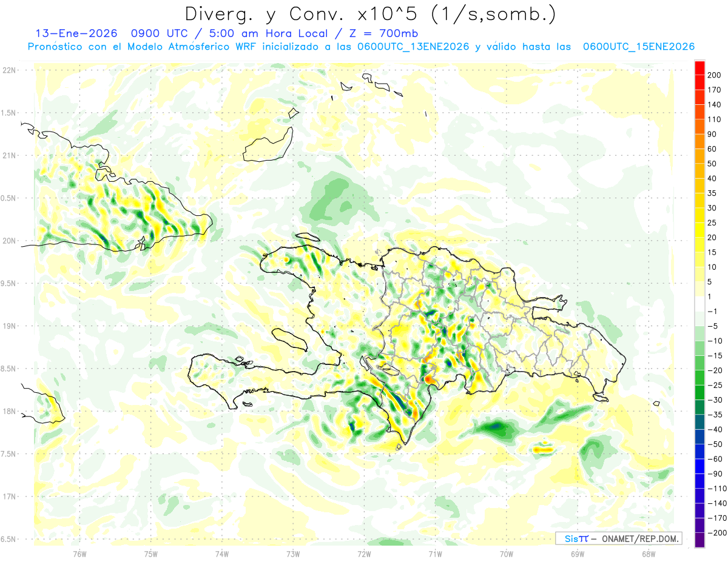
Task: Select the 69W longitude label
Action: coord(578,554)
